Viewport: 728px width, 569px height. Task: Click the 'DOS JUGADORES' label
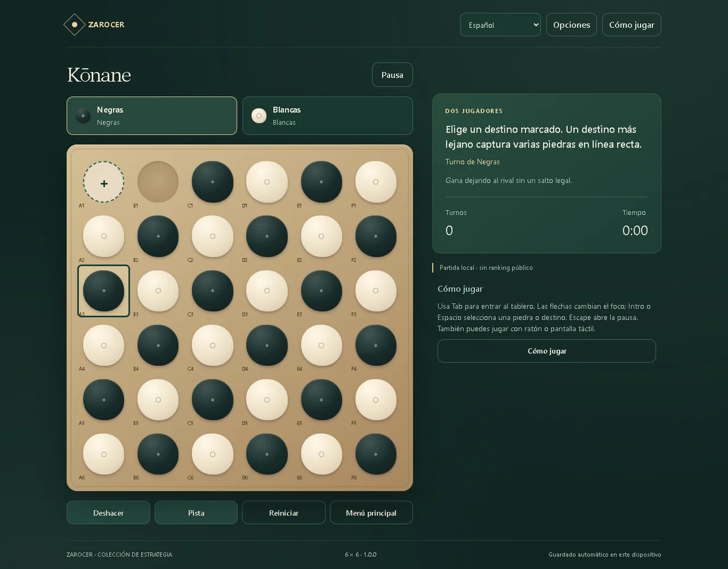click(x=474, y=111)
